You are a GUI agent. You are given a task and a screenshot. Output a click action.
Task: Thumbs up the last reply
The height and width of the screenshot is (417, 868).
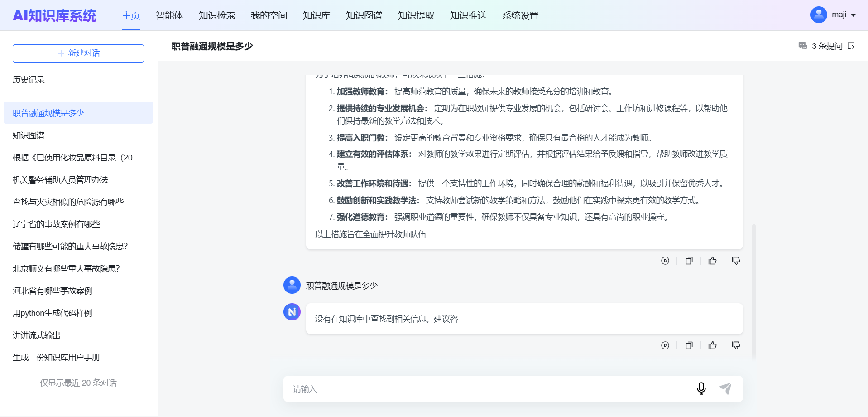tap(712, 345)
